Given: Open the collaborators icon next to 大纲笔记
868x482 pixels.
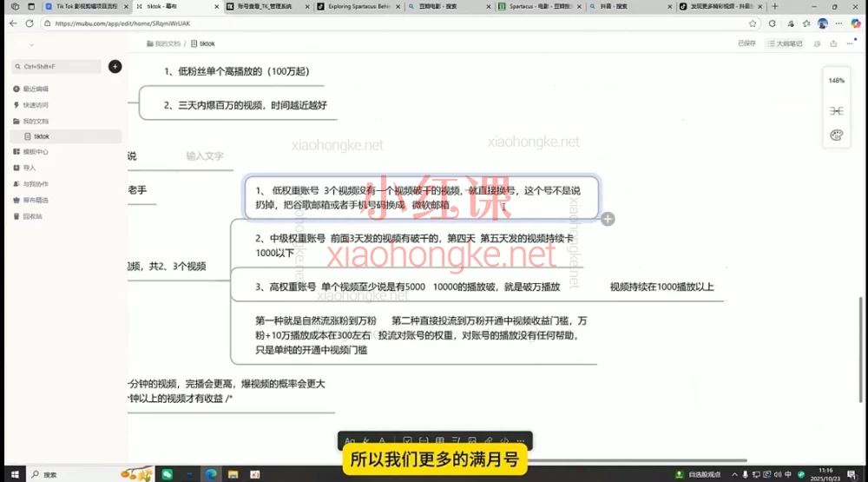Looking at the screenshot, I should [x=817, y=43].
